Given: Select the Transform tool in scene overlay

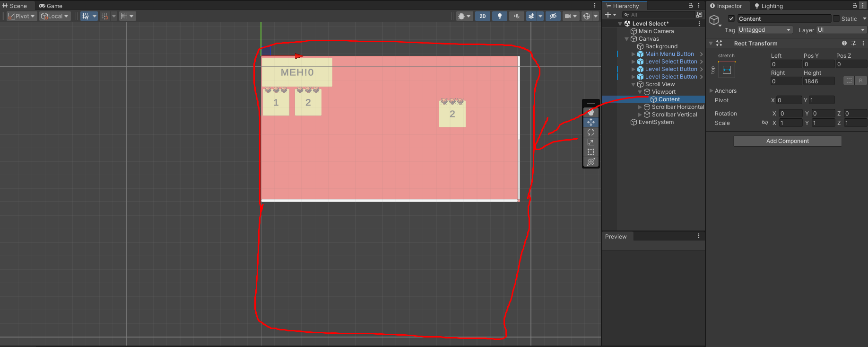Looking at the screenshot, I should click(x=591, y=162).
